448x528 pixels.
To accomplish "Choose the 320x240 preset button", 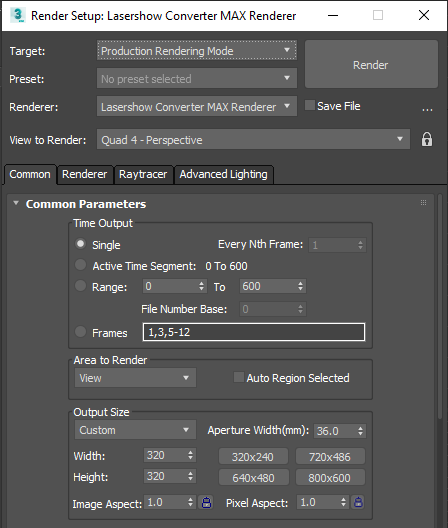I will coord(253,457).
